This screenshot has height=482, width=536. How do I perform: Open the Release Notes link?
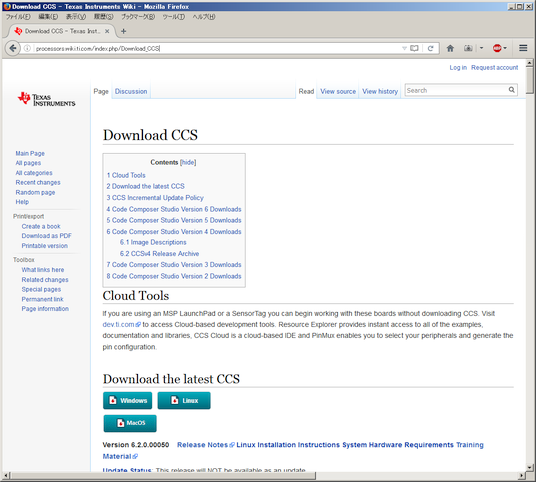pyautogui.click(x=205, y=445)
